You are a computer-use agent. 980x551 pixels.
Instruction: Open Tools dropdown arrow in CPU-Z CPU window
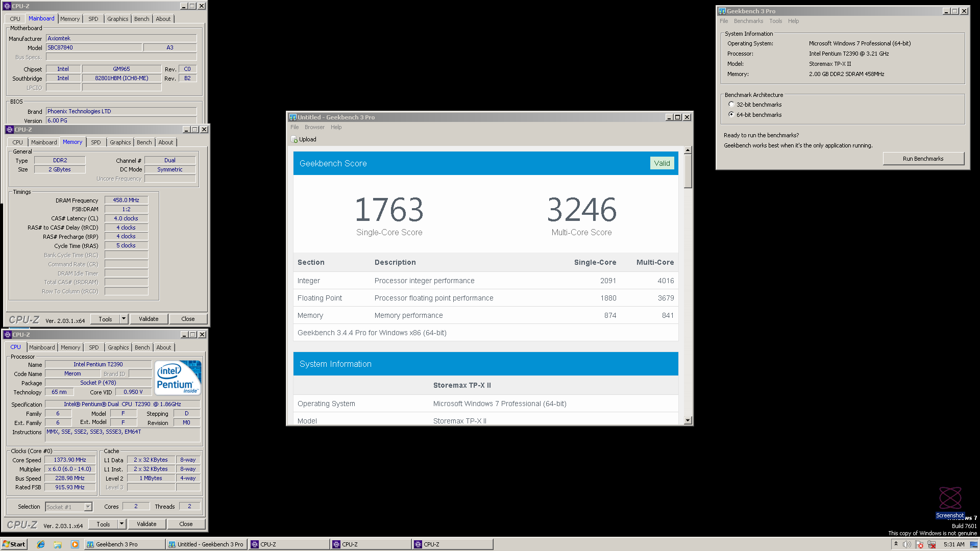point(121,524)
